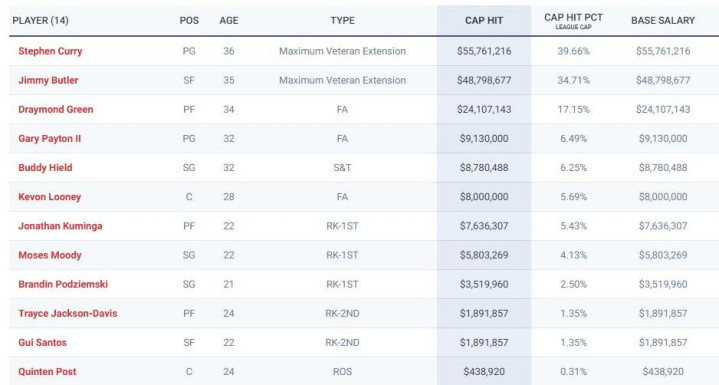Click the TYPE column header
This screenshot has height=385, width=719.
pyautogui.click(x=342, y=21)
